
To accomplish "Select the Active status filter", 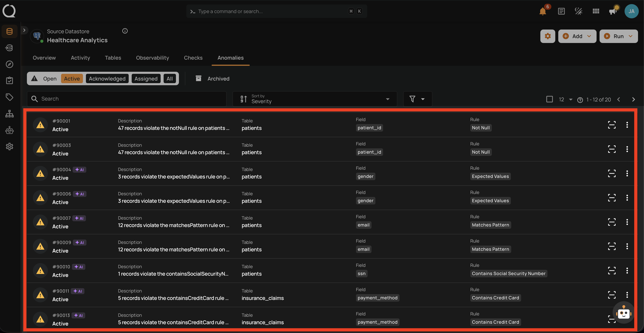I will pyautogui.click(x=72, y=78).
